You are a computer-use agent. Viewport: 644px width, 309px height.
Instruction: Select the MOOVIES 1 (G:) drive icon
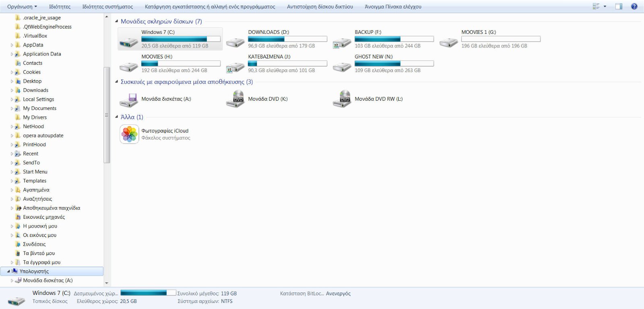[449, 41]
